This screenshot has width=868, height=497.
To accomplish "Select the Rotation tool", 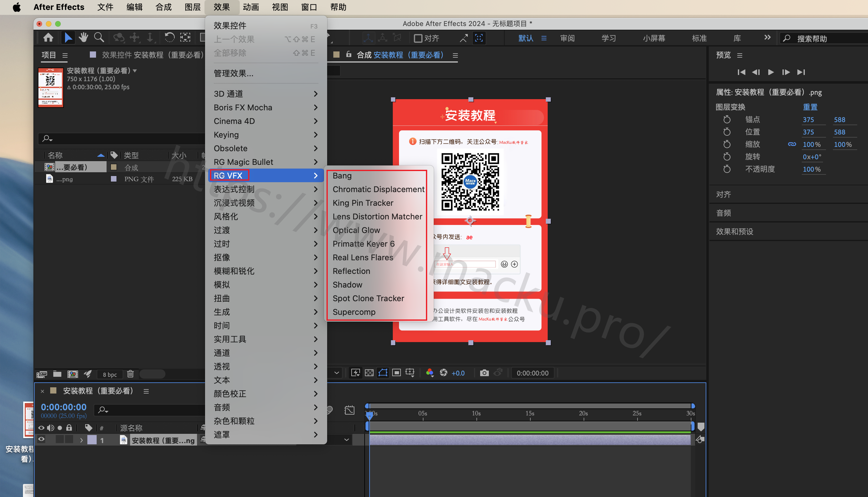I will point(169,37).
